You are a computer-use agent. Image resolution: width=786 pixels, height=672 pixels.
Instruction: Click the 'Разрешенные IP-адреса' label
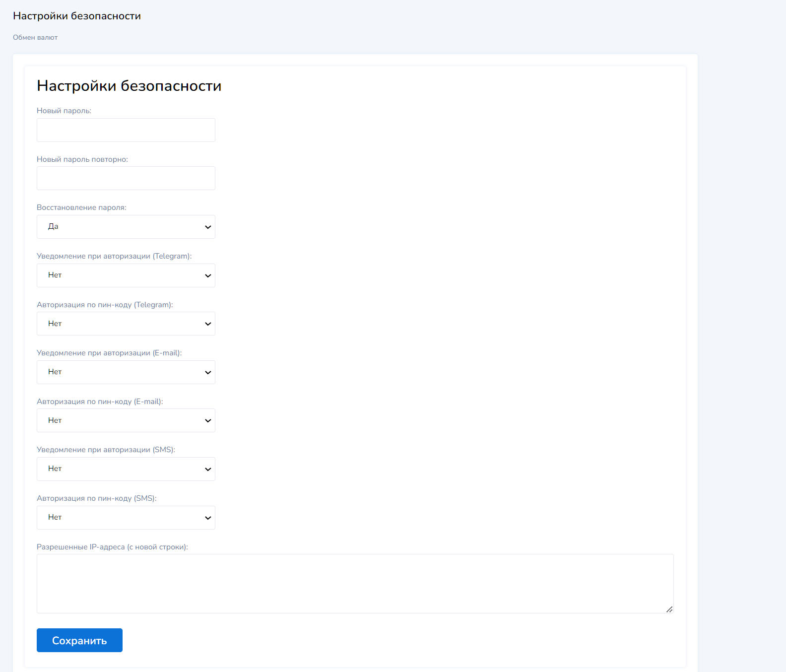pos(112,547)
